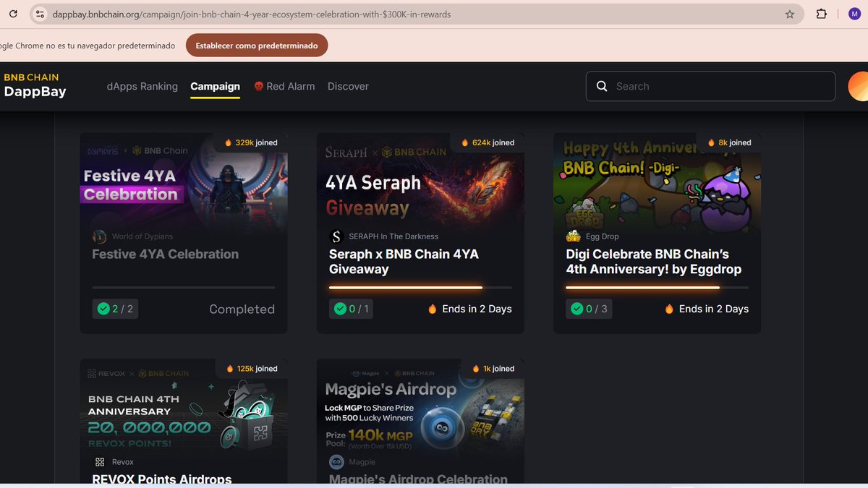
Task: Click the search magnifier icon
Action: point(602,86)
